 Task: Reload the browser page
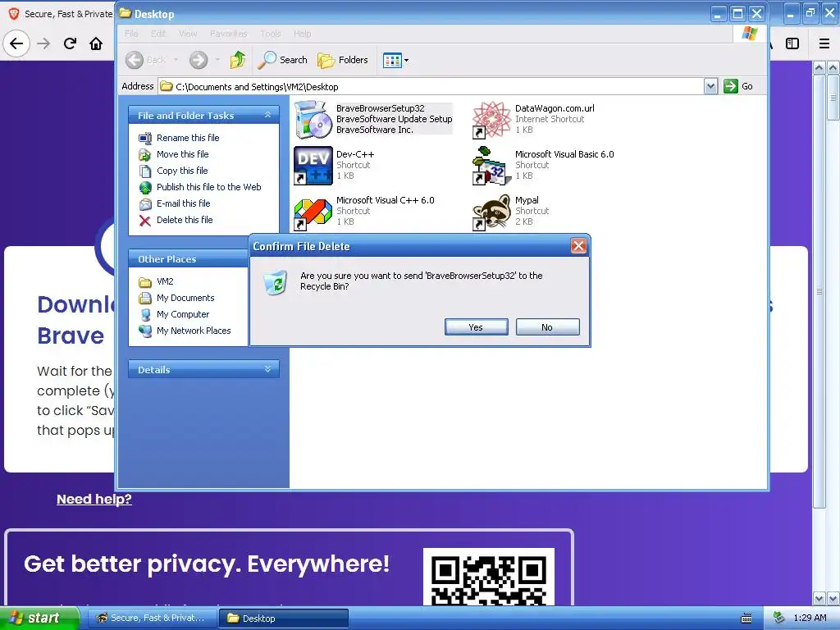70,43
